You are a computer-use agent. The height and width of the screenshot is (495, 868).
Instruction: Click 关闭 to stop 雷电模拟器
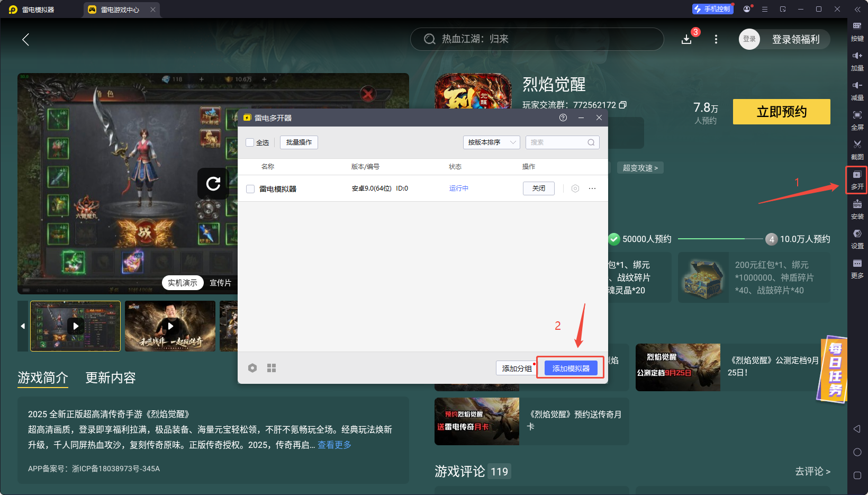click(x=539, y=188)
